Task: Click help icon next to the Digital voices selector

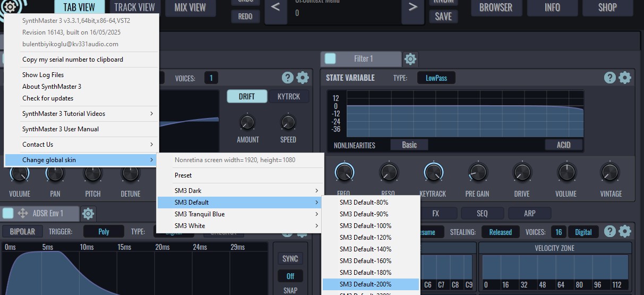Action: coord(610,231)
